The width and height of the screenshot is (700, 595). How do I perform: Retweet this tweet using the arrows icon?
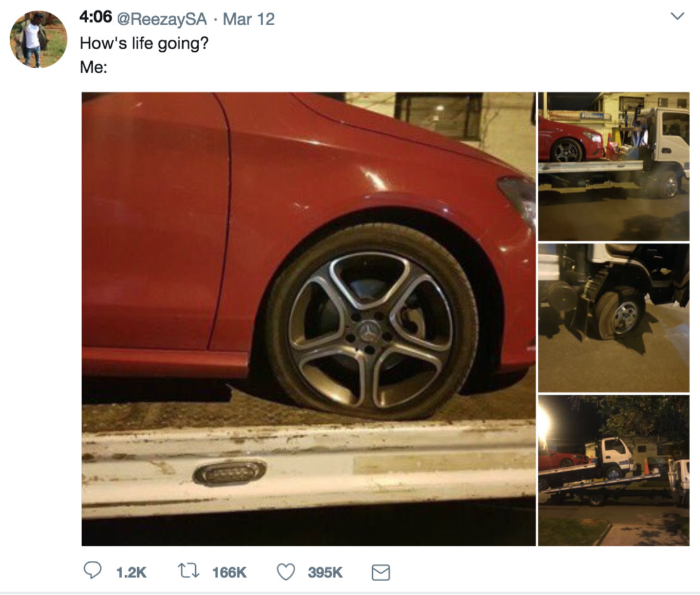coord(189,571)
